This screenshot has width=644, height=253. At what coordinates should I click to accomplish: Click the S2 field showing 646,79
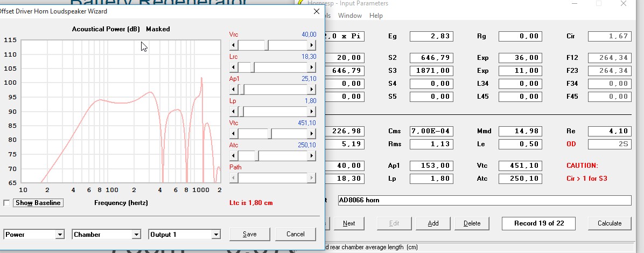(x=431, y=58)
